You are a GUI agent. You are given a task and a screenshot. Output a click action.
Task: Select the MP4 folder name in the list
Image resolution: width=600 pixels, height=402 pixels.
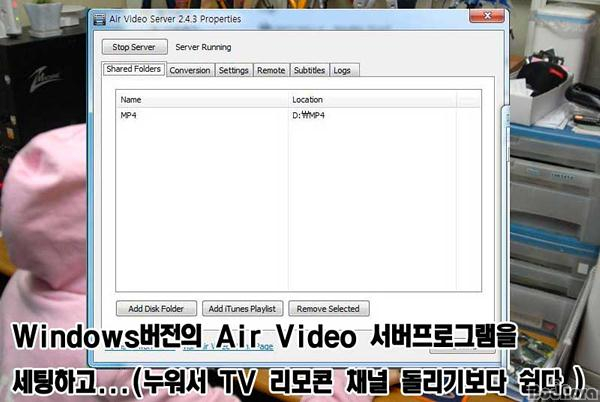pyautogui.click(x=128, y=116)
